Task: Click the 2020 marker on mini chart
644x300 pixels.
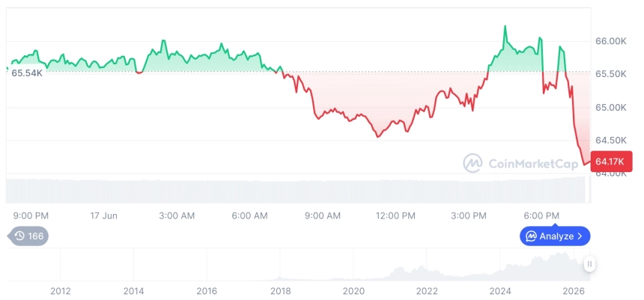Action: pyautogui.click(x=353, y=291)
